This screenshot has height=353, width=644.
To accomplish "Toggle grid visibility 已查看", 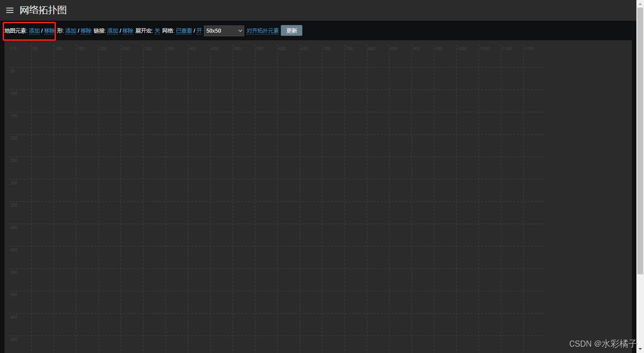I will [x=184, y=31].
